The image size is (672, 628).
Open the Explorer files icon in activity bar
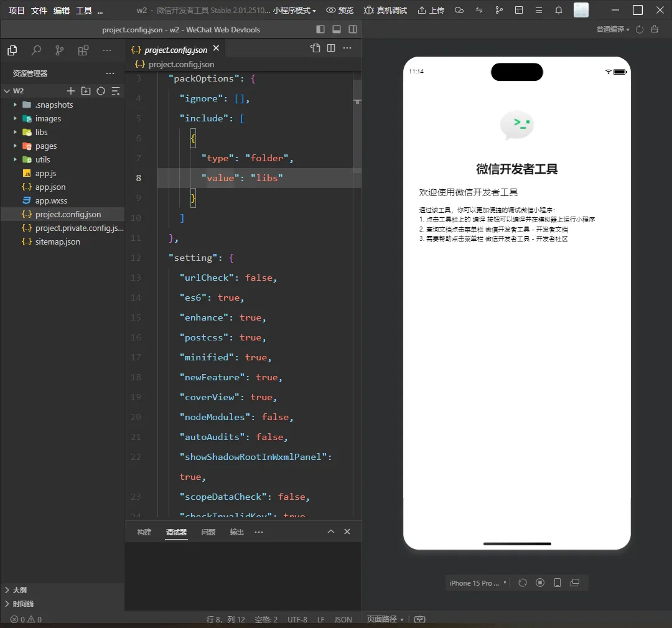click(x=12, y=50)
